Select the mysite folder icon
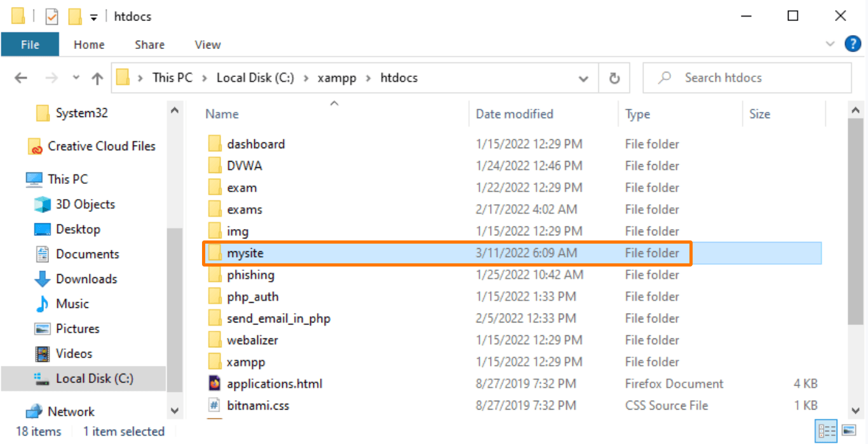The height and width of the screenshot is (444, 868). click(215, 253)
